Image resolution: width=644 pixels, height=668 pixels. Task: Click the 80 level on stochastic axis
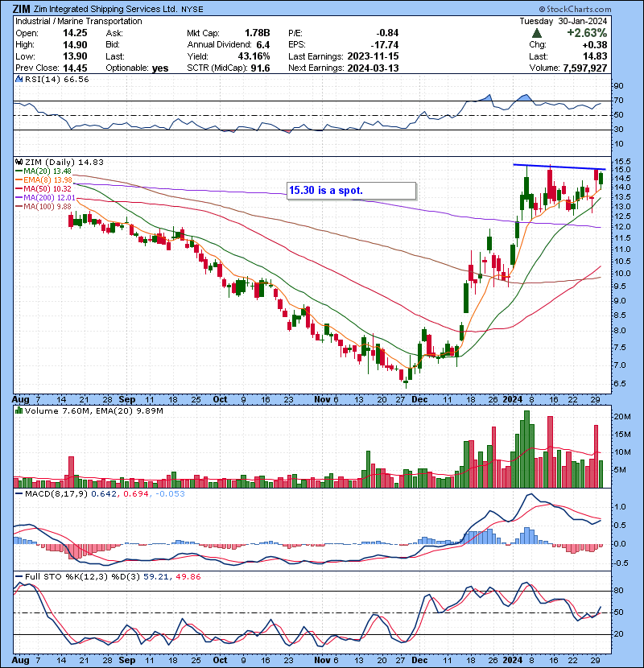[x=618, y=591]
